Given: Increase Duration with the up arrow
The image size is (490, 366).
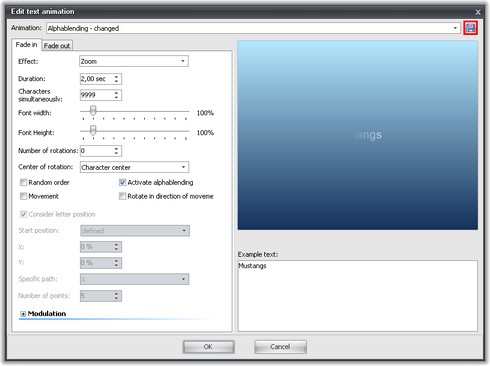Looking at the screenshot, I should point(116,77).
